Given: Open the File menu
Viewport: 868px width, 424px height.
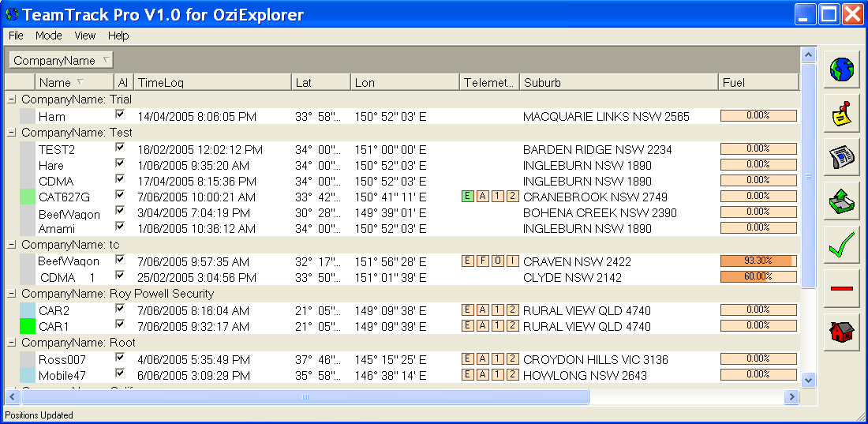Looking at the screenshot, I should point(16,36).
